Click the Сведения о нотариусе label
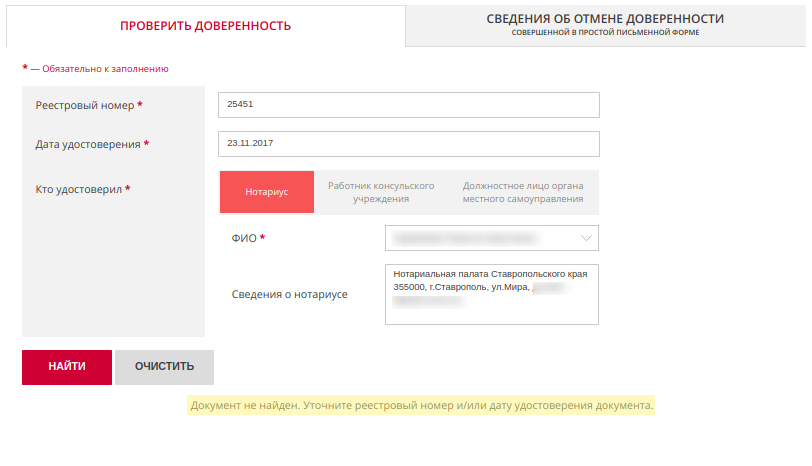This screenshot has height=466, width=812. [289, 295]
